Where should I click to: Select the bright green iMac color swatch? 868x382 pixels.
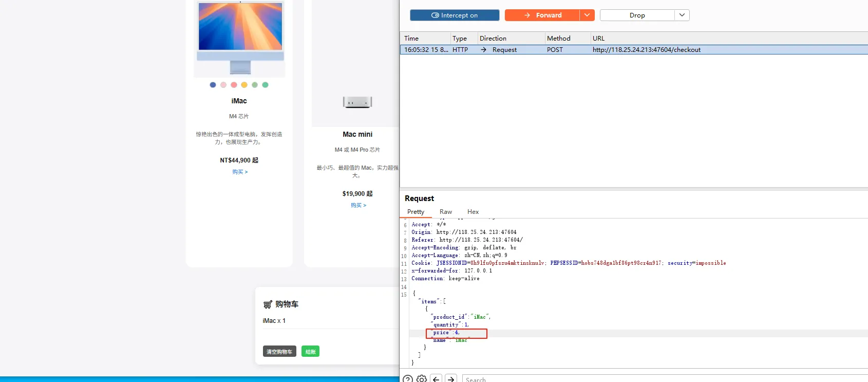click(x=266, y=85)
